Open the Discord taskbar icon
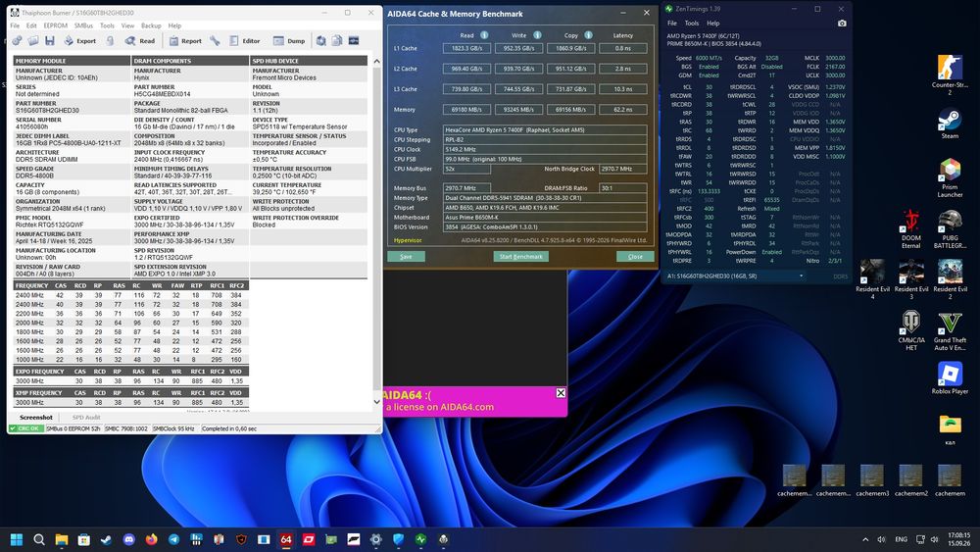Screen dimensions: 980x552 [128, 539]
